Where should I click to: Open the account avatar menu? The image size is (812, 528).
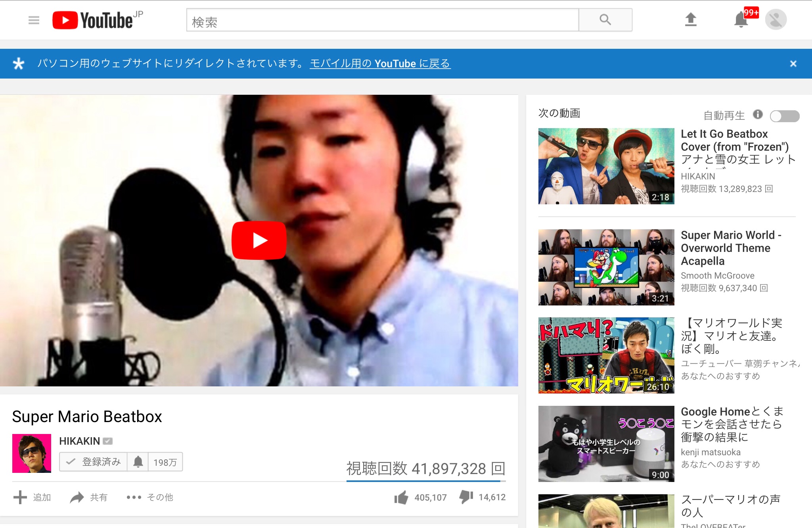776,19
